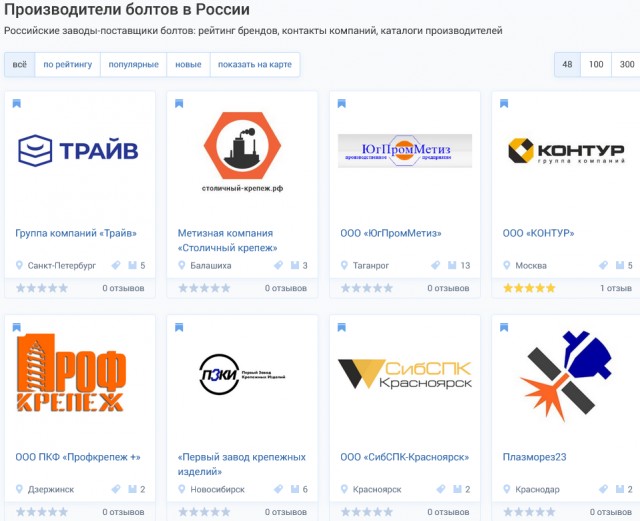Click location pin next to Красноярск
Viewport: 640px width, 521px height.
pos(344,489)
